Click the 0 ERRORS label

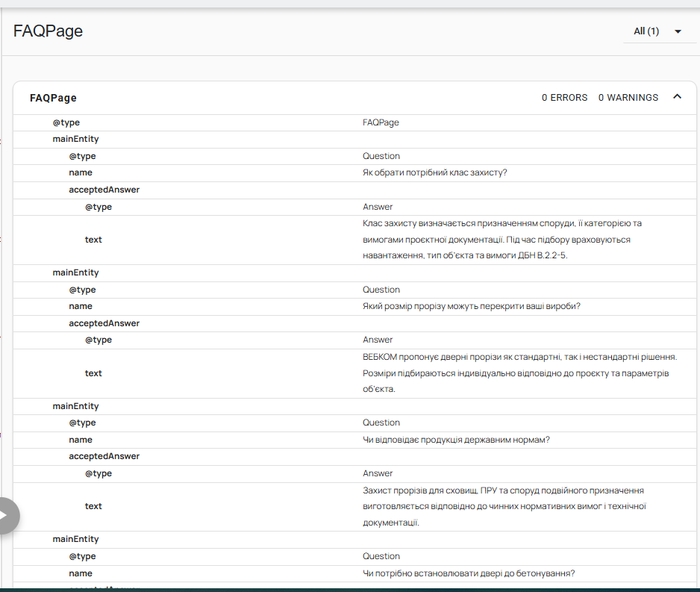click(x=565, y=97)
